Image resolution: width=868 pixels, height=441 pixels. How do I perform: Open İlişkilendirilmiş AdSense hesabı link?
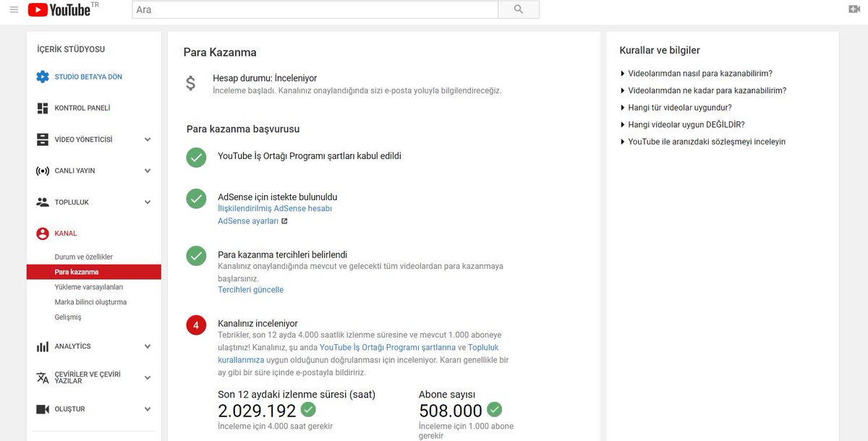point(275,208)
